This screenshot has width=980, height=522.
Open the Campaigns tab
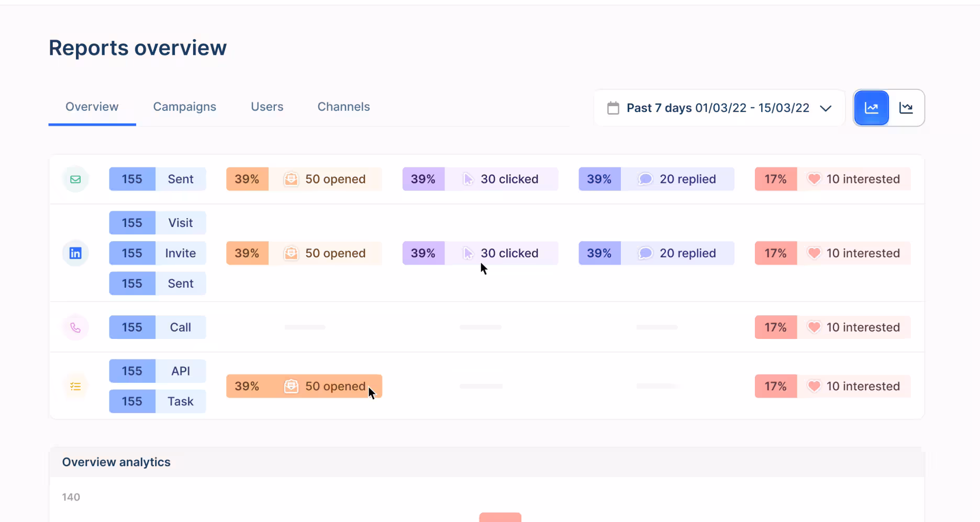point(184,107)
